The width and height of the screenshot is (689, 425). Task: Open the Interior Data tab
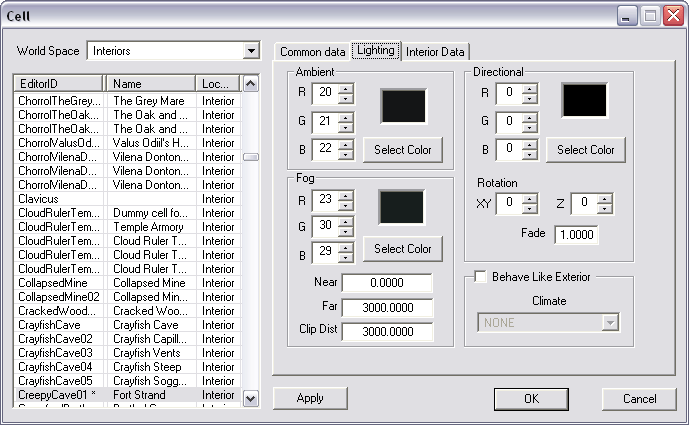[436, 52]
